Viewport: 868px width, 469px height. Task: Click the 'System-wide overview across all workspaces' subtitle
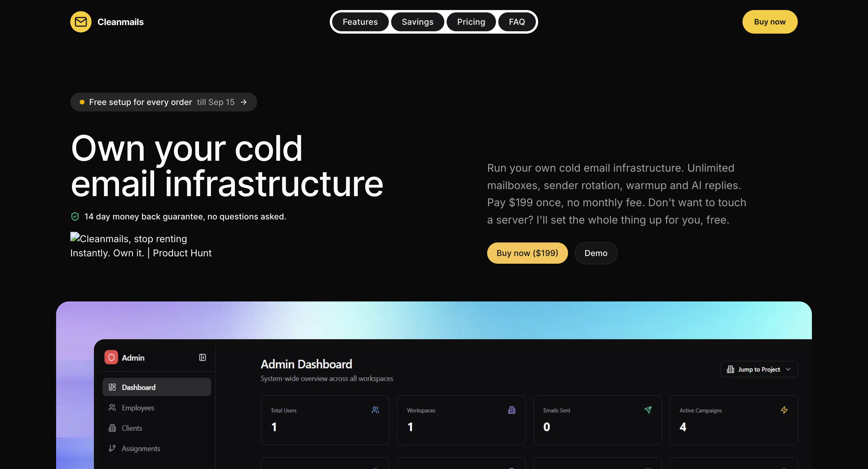327,379
